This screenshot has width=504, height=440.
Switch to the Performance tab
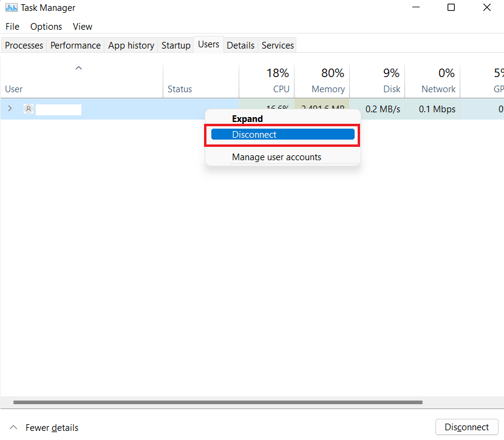coord(75,46)
